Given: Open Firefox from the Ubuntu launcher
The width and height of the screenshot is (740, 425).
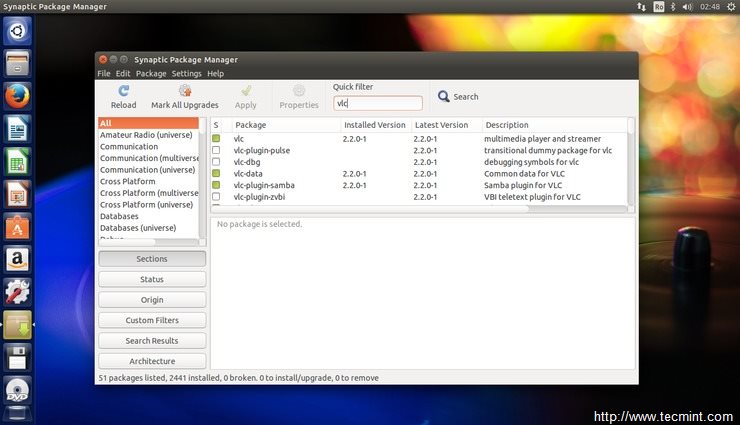Looking at the screenshot, I should [17, 97].
